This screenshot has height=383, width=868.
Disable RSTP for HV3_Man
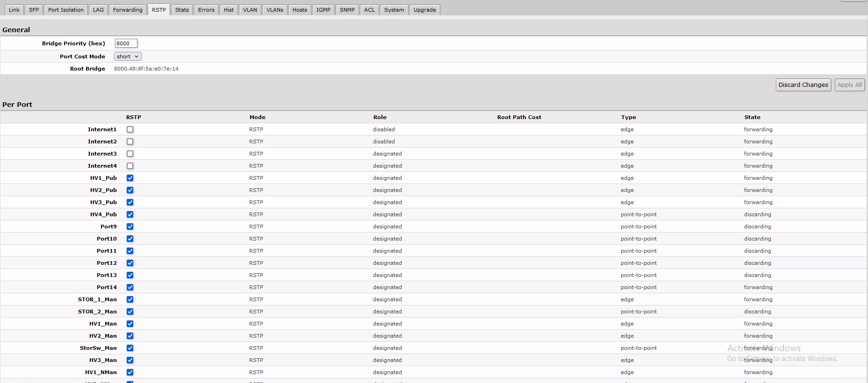(130, 360)
